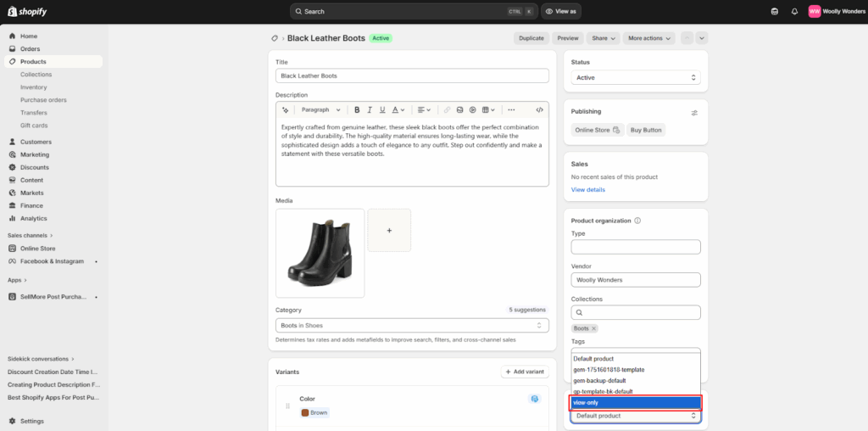Screen dimensions: 868x431
Task: Open Publishing manage channels icon
Action: [694, 112]
